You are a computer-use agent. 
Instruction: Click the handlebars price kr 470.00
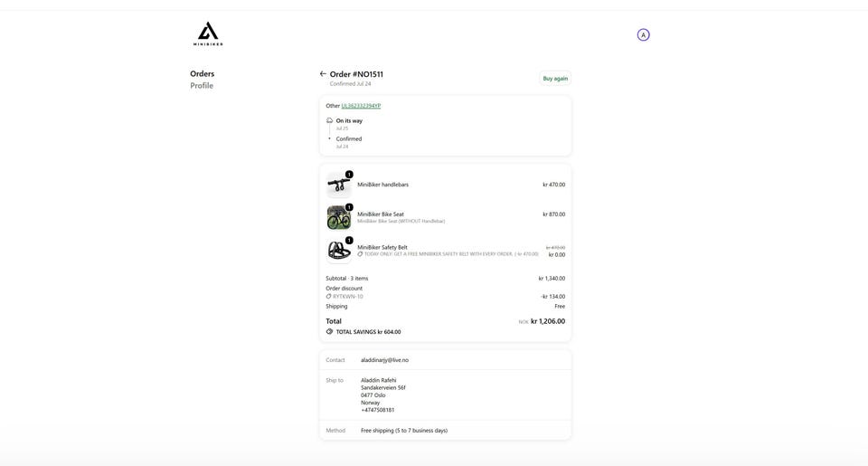pos(554,185)
